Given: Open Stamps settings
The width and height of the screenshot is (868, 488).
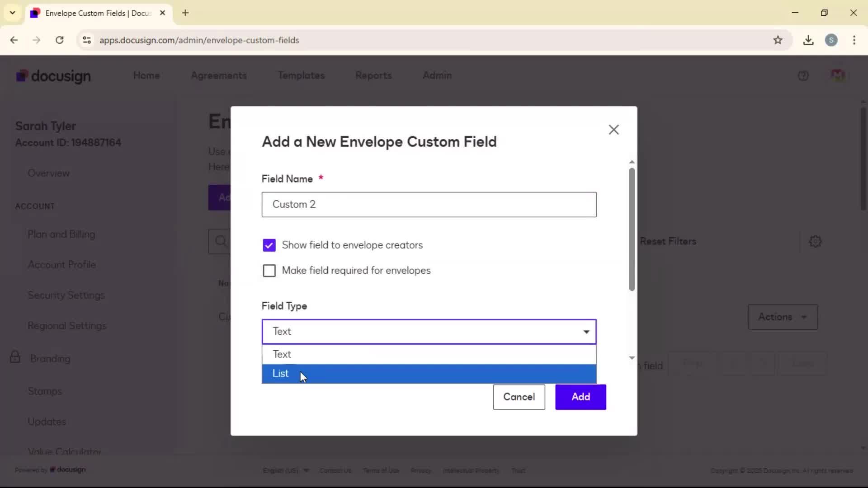Looking at the screenshot, I should click(x=45, y=391).
